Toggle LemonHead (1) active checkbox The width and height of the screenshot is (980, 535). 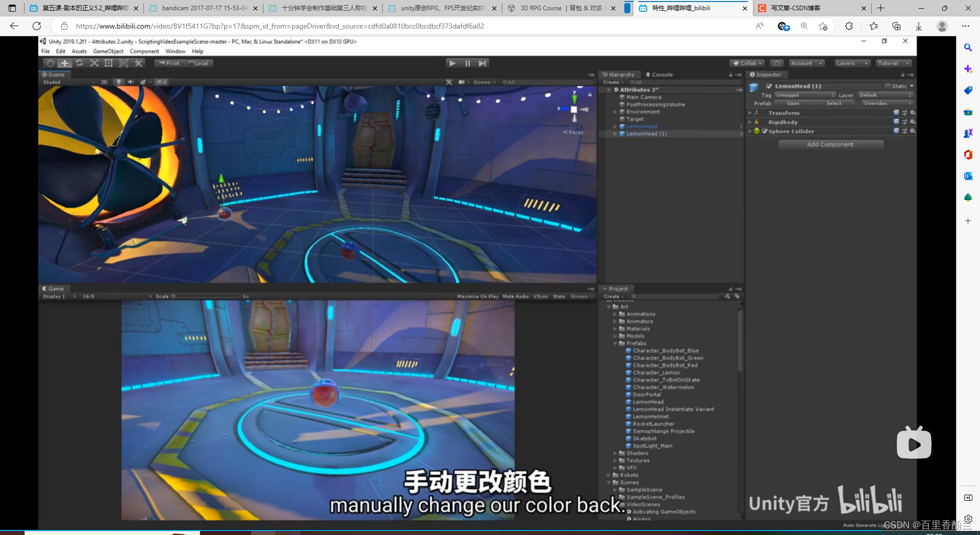[769, 86]
